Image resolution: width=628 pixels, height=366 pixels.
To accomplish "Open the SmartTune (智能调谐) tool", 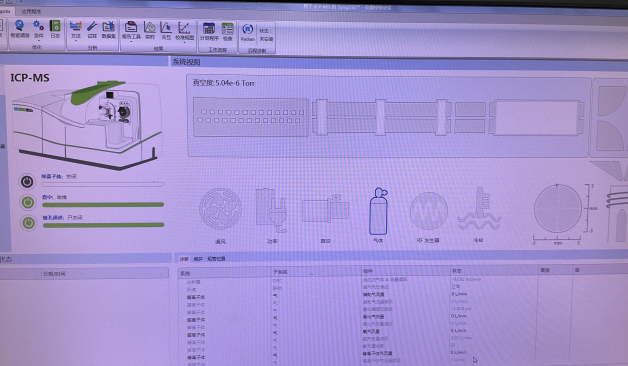I will [20, 29].
